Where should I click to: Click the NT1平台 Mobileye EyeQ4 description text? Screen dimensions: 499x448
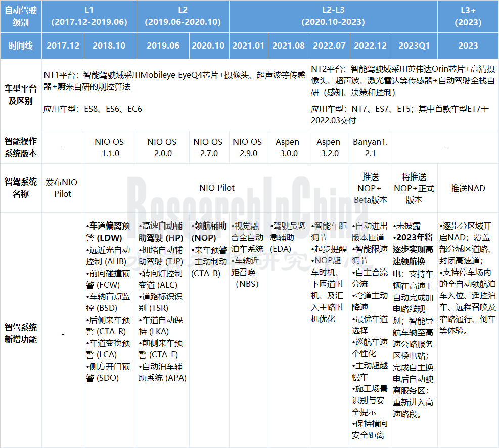coord(174,81)
